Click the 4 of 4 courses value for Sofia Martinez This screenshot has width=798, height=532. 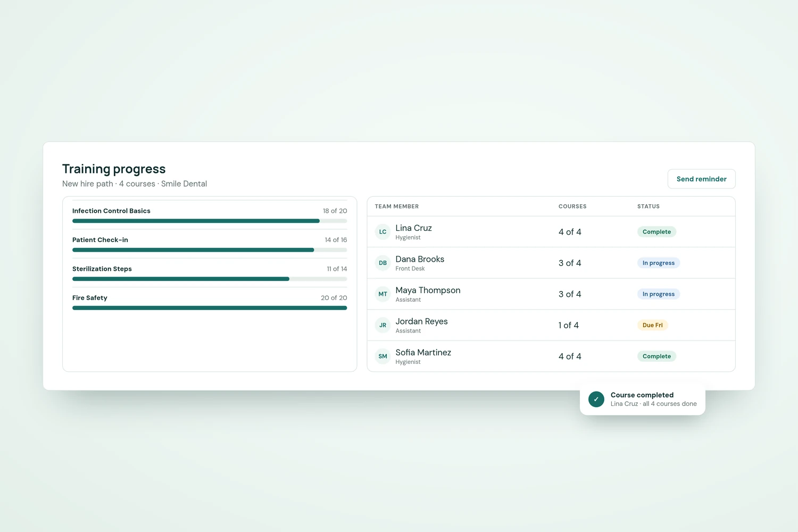[570, 356]
